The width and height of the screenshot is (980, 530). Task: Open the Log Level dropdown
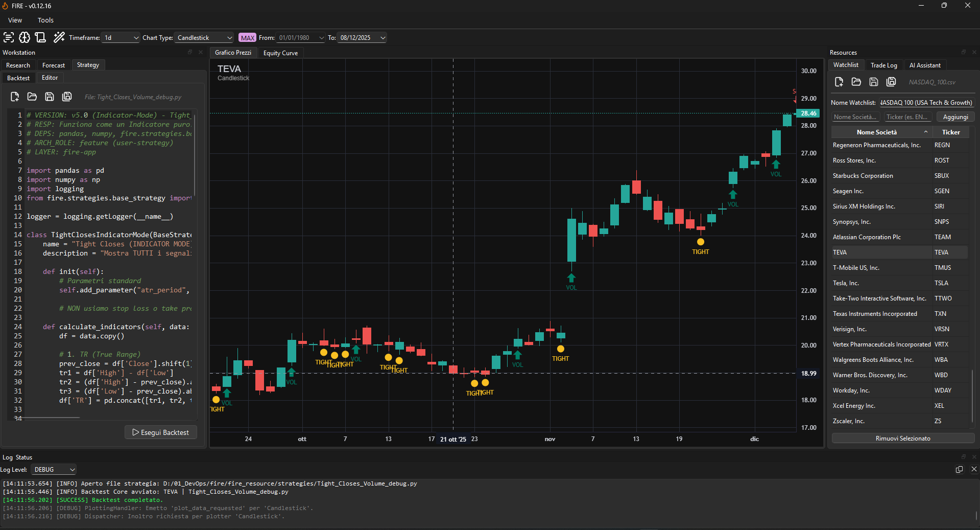(54, 469)
